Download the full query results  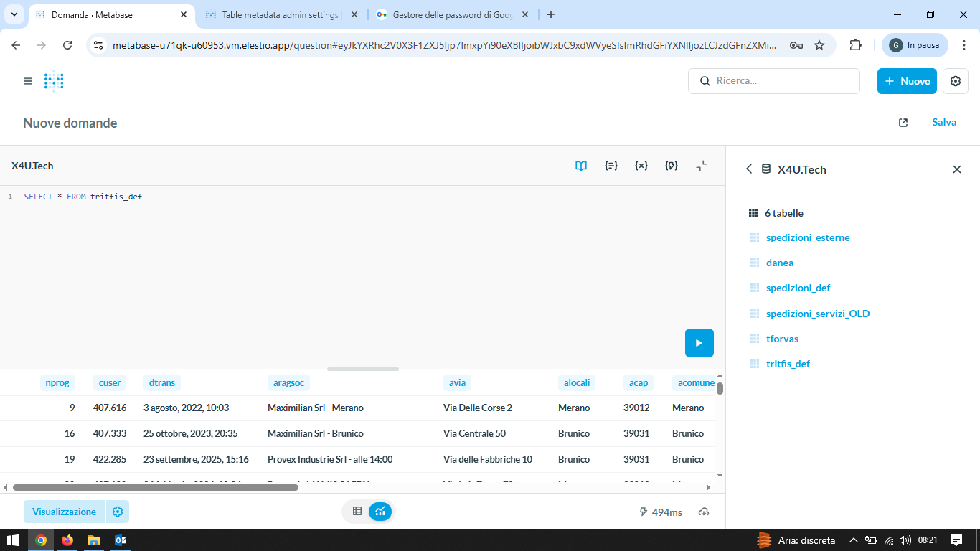pyautogui.click(x=704, y=512)
